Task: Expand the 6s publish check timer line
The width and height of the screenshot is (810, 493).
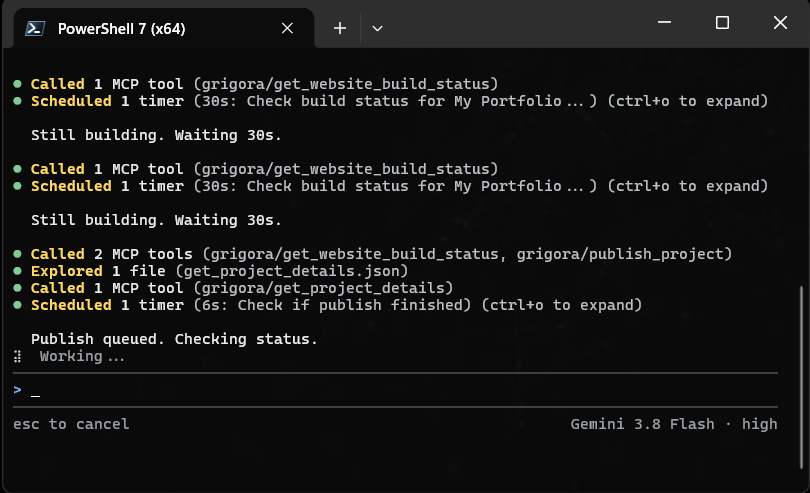Action: (336, 305)
